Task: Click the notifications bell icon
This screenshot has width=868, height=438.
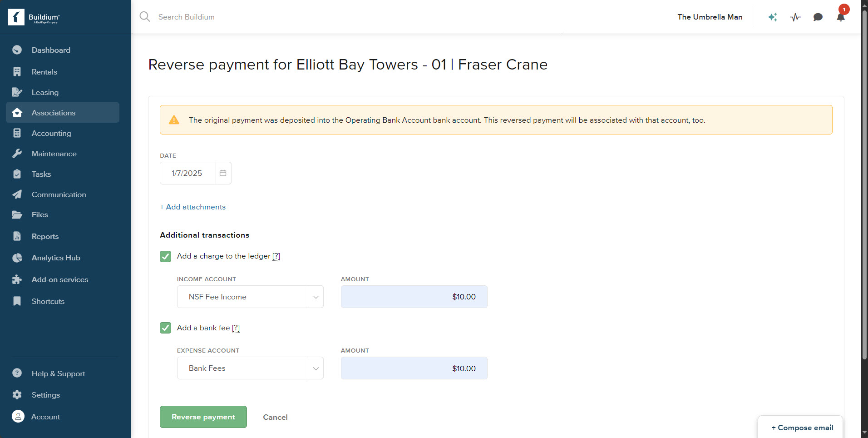Action: tap(840, 17)
